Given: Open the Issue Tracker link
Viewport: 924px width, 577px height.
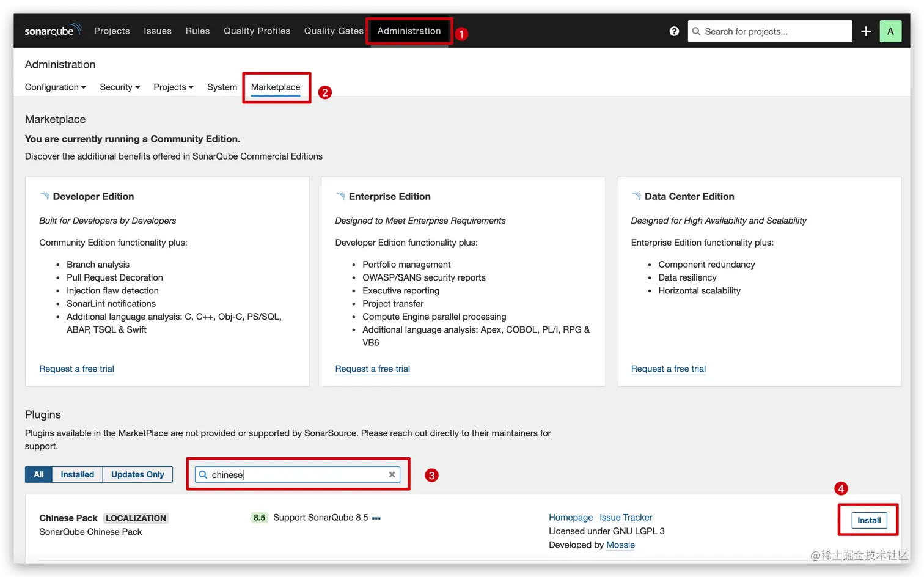Looking at the screenshot, I should click(626, 517).
